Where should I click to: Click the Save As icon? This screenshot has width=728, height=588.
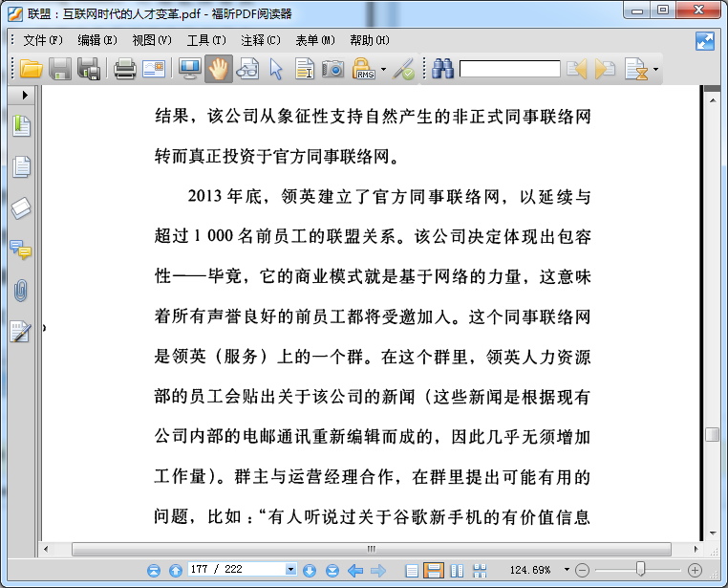[89, 69]
